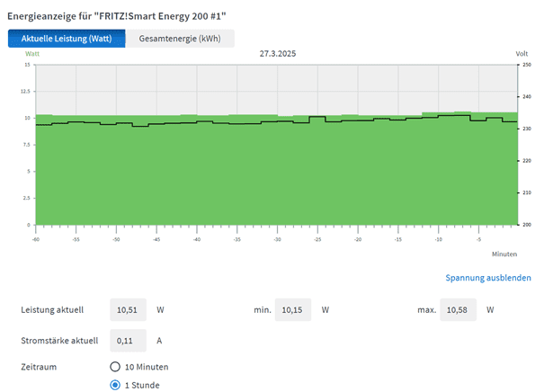
Task: Focus the Stromstärke aktuell value field
Action: pos(129,341)
